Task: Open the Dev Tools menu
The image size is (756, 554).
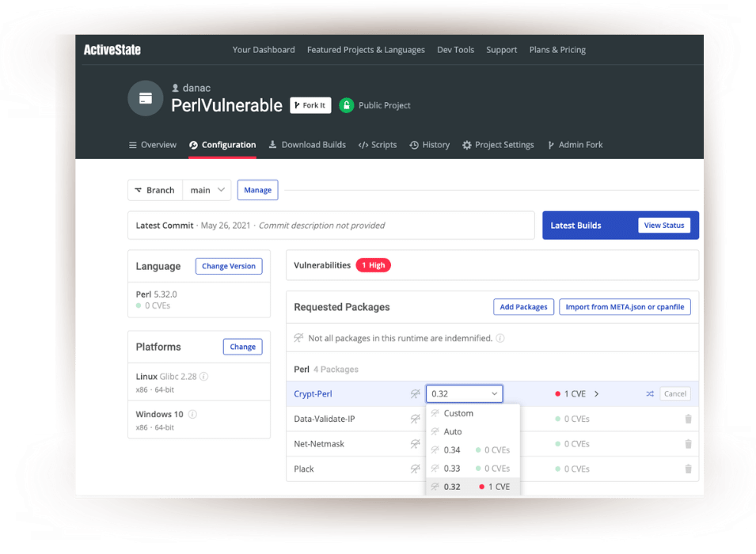Action: coord(456,50)
